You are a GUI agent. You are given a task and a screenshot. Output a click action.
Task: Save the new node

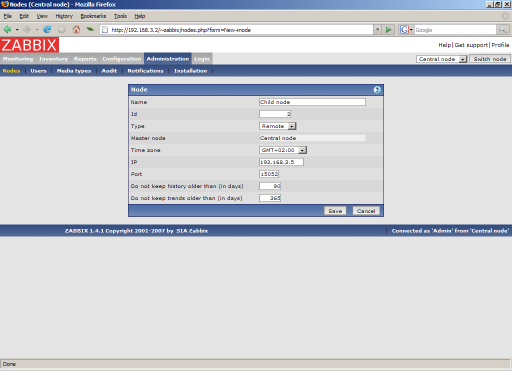coord(335,211)
